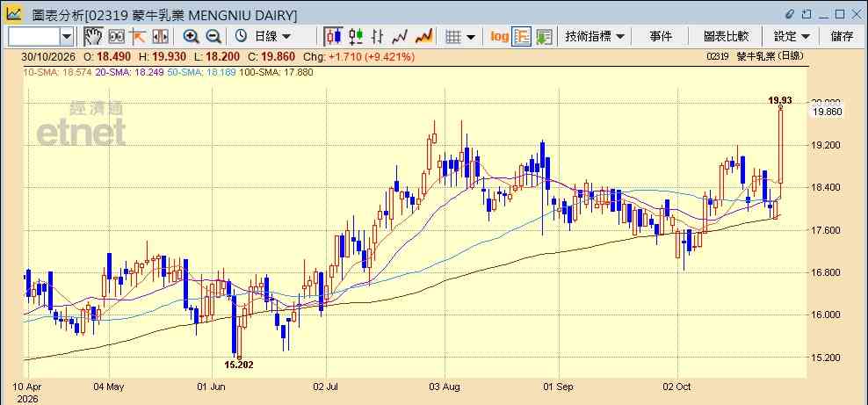Click the 100-SMA legend label
This screenshot has height=405, width=868.
[276, 72]
